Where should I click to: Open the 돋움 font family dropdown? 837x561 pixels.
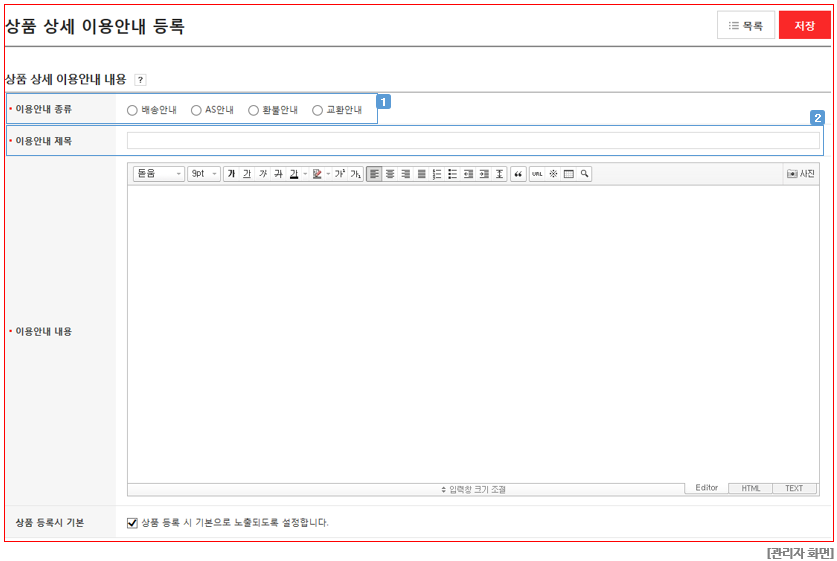tap(159, 174)
